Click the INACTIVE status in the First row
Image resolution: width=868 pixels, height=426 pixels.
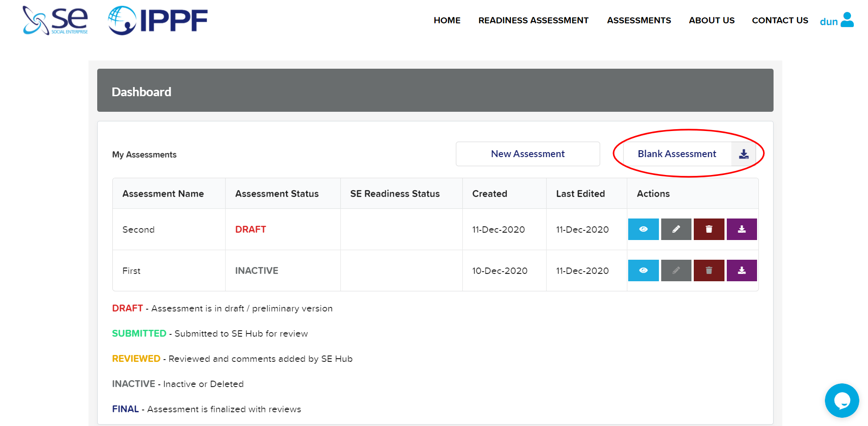257,271
